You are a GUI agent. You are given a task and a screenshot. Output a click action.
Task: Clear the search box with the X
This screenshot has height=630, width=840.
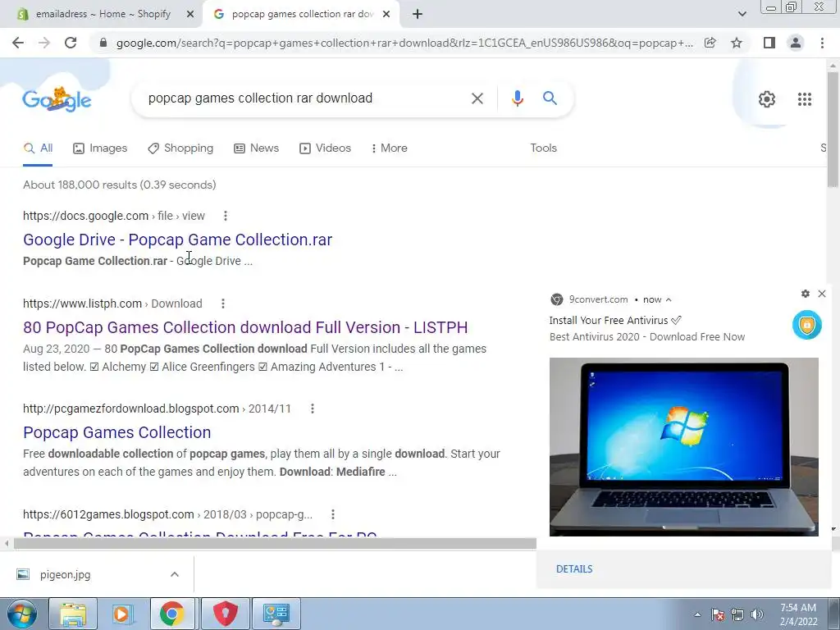pos(477,98)
